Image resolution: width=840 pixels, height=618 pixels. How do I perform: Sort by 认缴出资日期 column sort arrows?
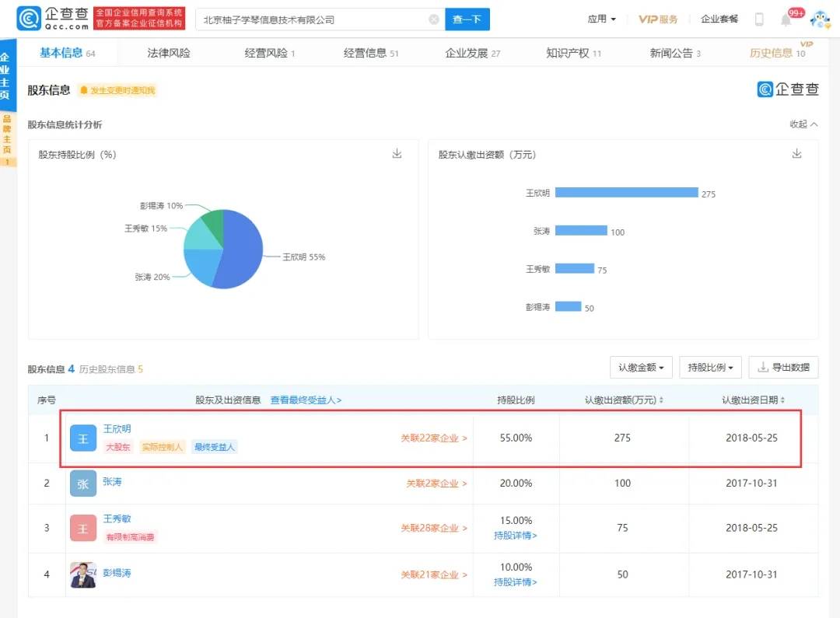(x=782, y=400)
